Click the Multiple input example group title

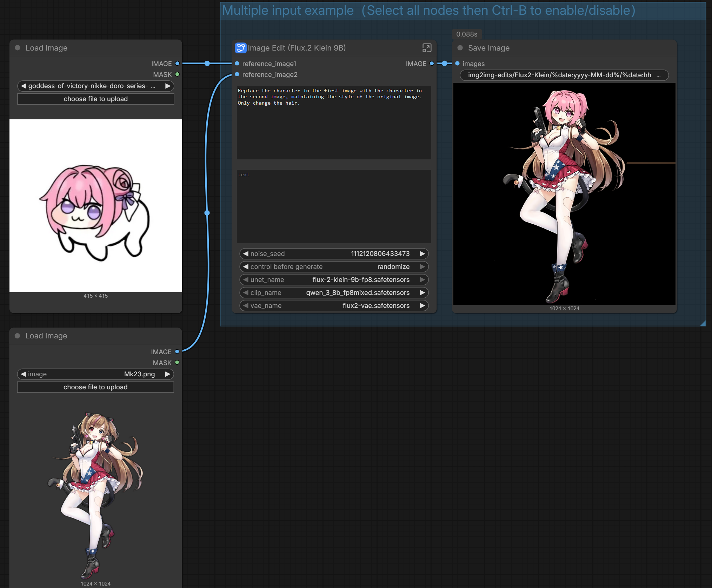click(288, 11)
